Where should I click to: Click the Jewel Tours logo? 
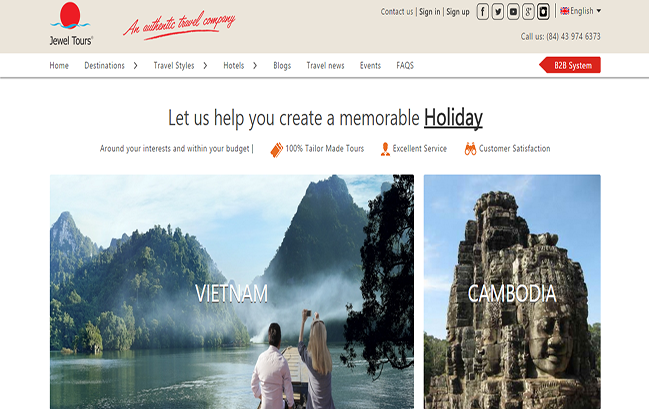pos(70,24)
